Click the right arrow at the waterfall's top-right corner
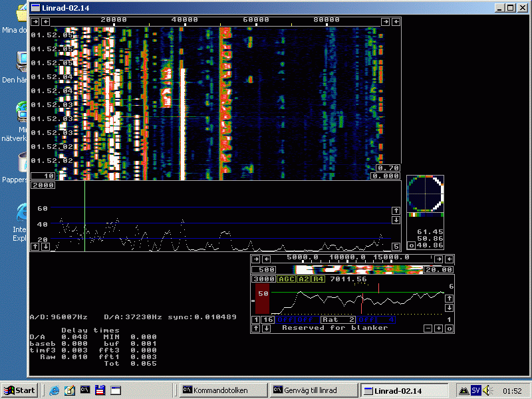Image resolution: width=532 pixels, height=399 pixels. click(x=385, y=22)
